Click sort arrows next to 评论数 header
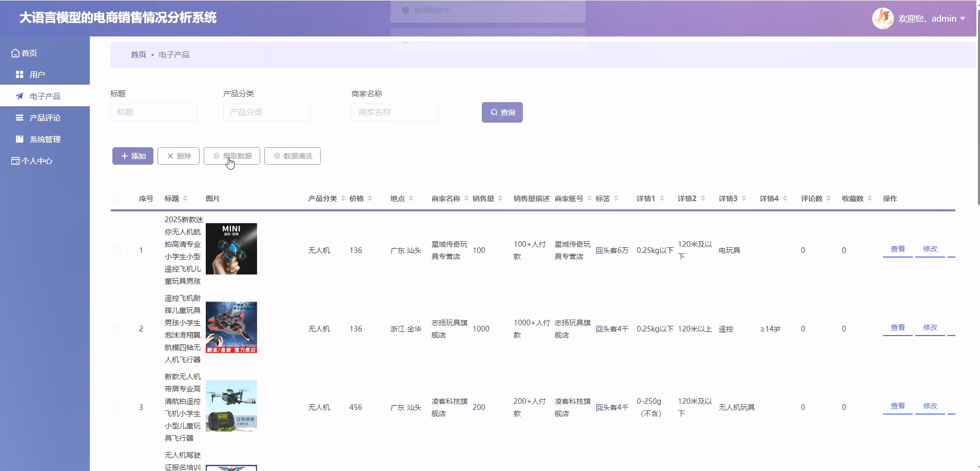Viewport: 980px width, 471px height. (829, 199)
